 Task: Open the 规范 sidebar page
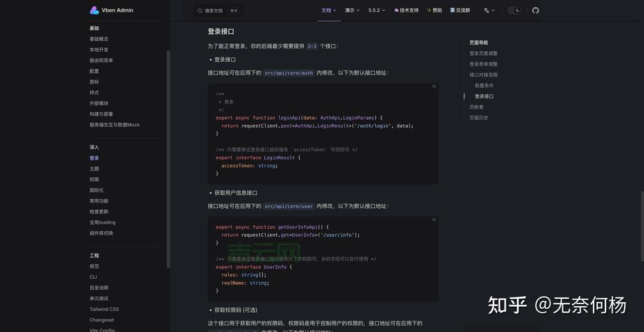(94, 266)
